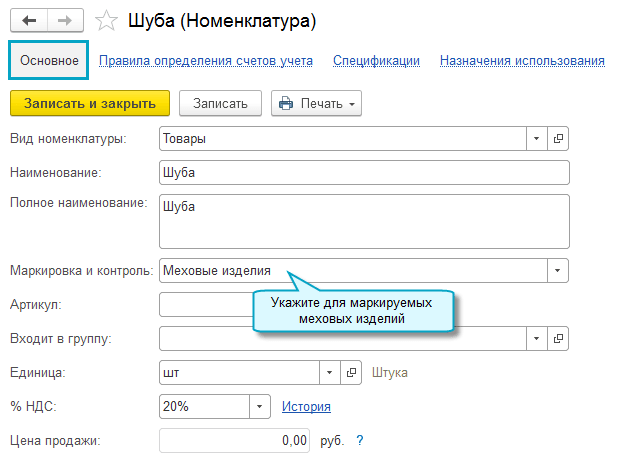Switch to the Основное tab

pos(49,60)
